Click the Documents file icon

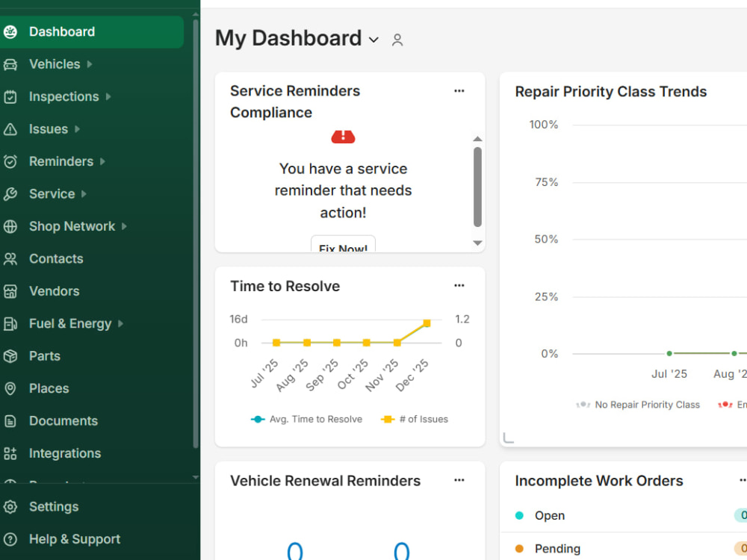point(10,421)
